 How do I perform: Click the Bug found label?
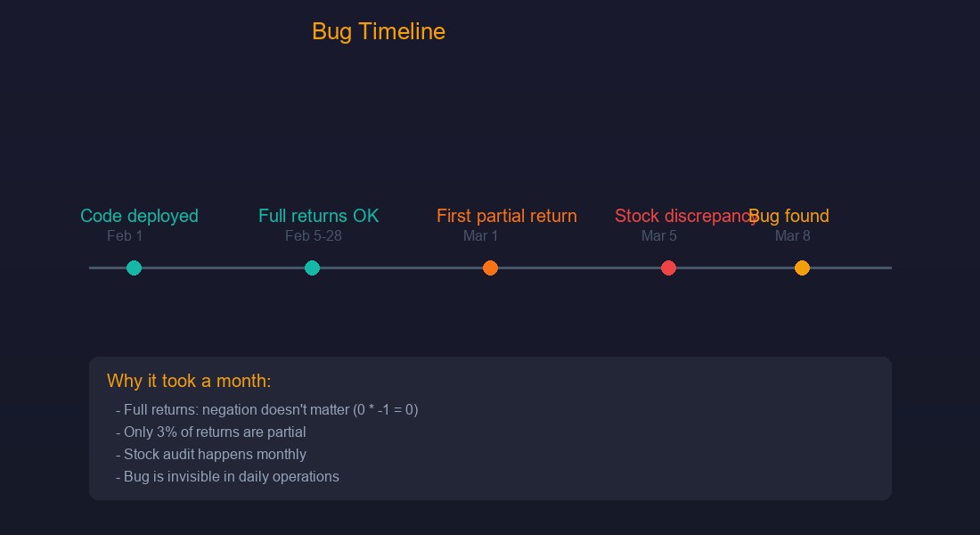point(790,216)
